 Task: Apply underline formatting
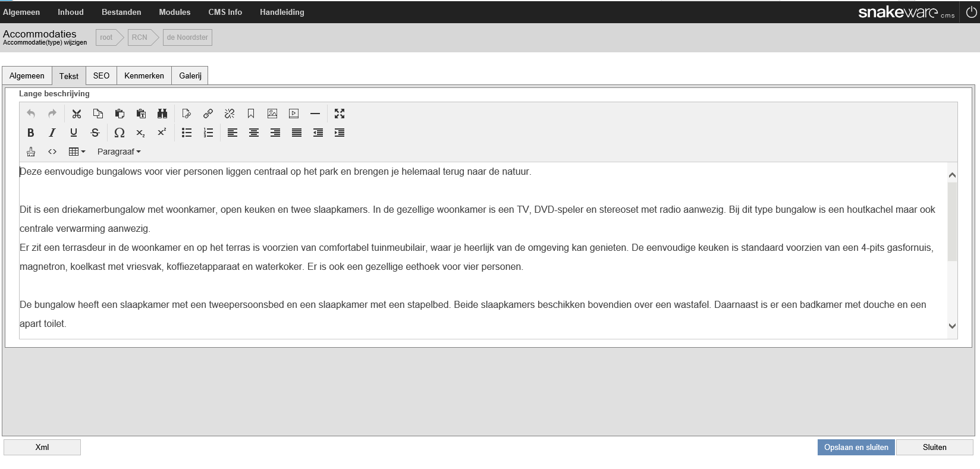point(74,133)
